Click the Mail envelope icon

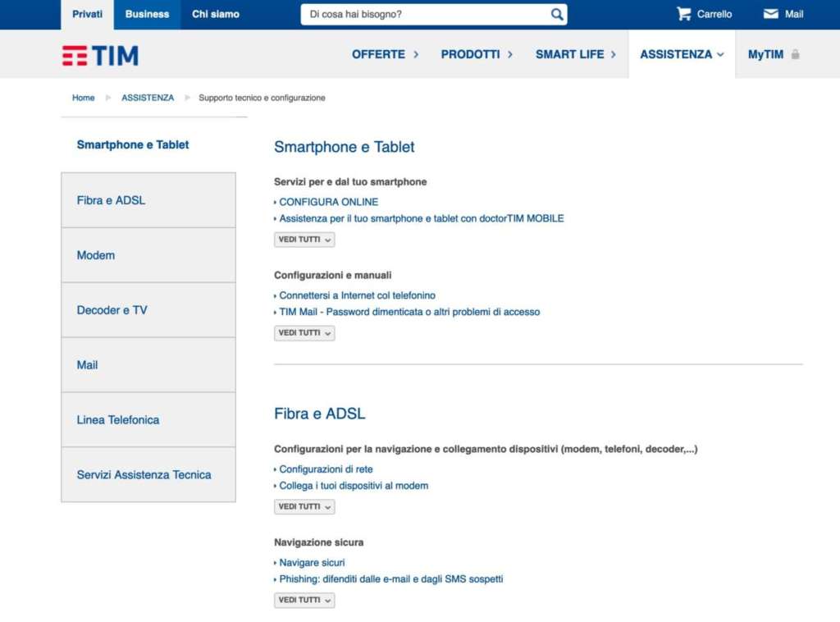pos(771,14)
